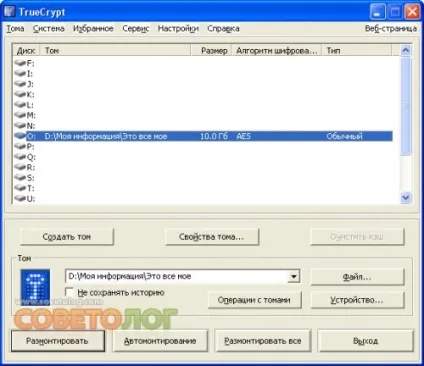Expand the volume path dropdown arrow
The image size is (424, 366).
click(x=293, y=276)
